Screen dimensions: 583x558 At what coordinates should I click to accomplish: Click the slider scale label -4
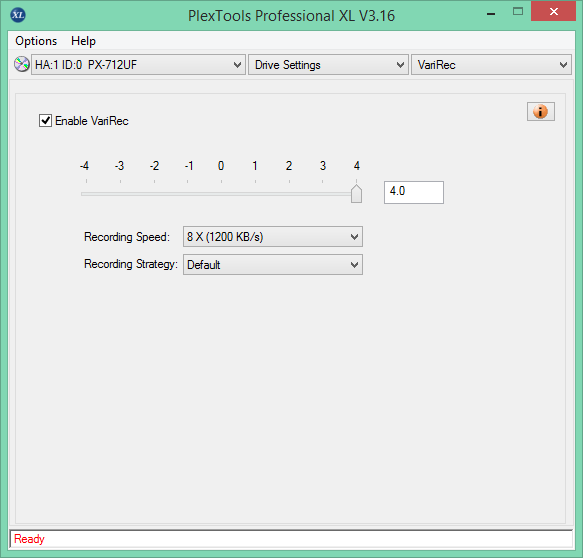84,166
